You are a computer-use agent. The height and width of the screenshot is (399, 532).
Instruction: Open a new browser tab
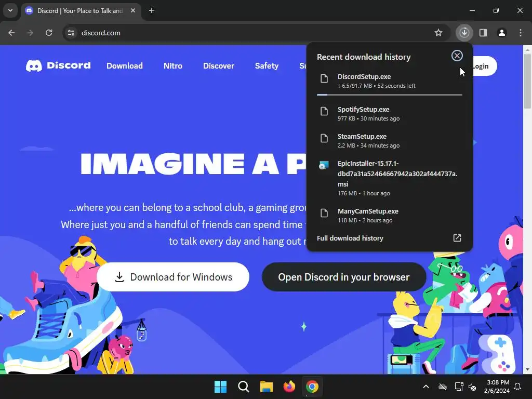152,10
